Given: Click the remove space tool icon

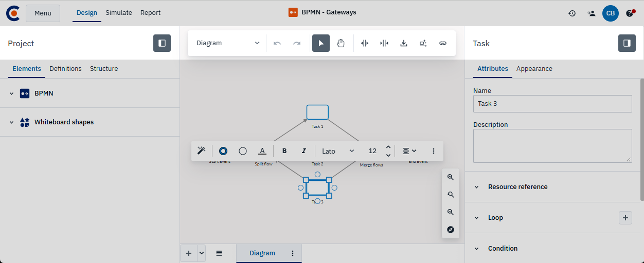Looking at the screenshot, I should click(384, 43).
